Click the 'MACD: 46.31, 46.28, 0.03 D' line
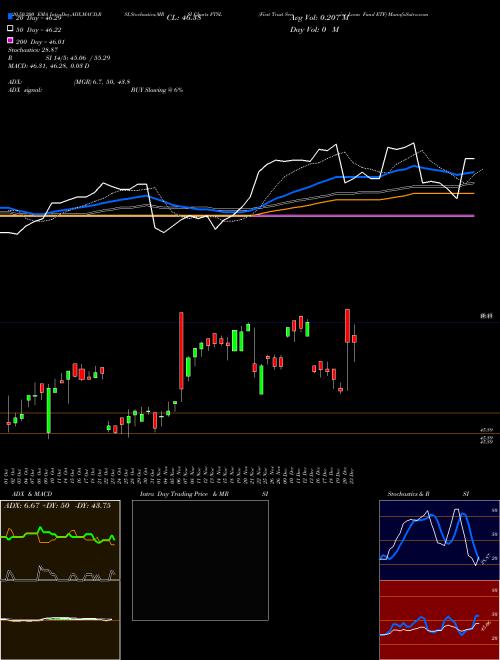Image resolution: width=500 pixels, height=660 pixels. 48,66
